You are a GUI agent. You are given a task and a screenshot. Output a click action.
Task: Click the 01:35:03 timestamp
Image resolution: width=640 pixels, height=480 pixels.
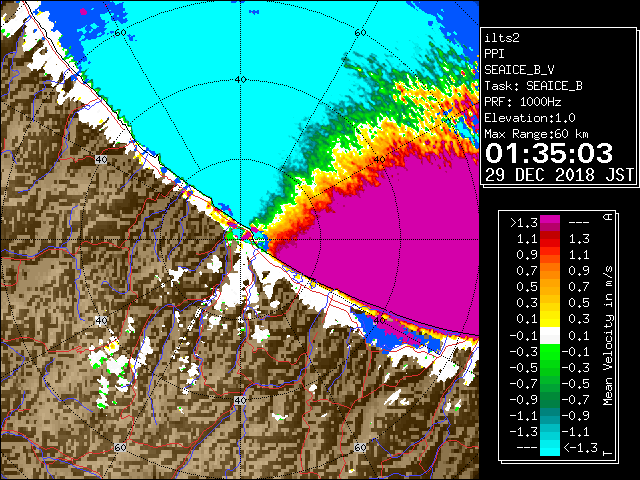click(549, 153)
